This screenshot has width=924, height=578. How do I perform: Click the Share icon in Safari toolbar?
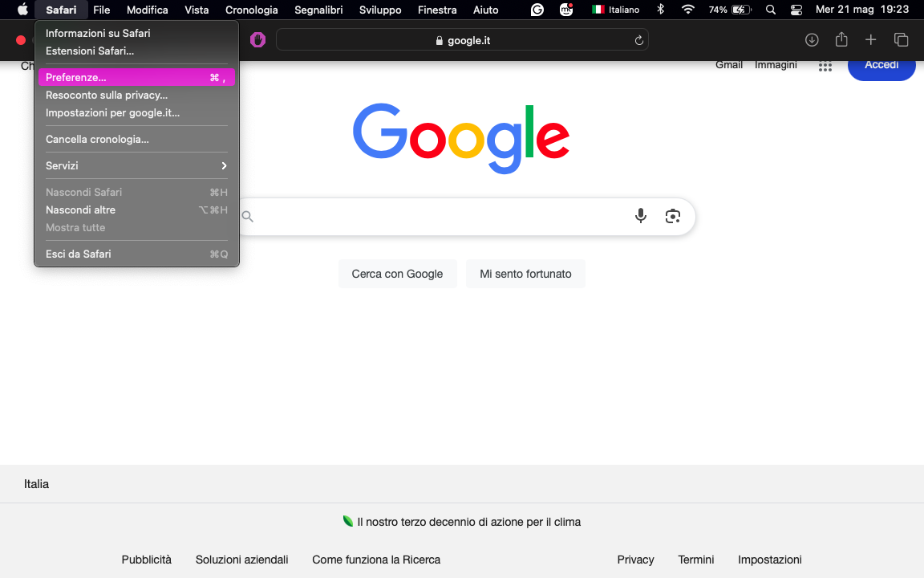[841, 39]
